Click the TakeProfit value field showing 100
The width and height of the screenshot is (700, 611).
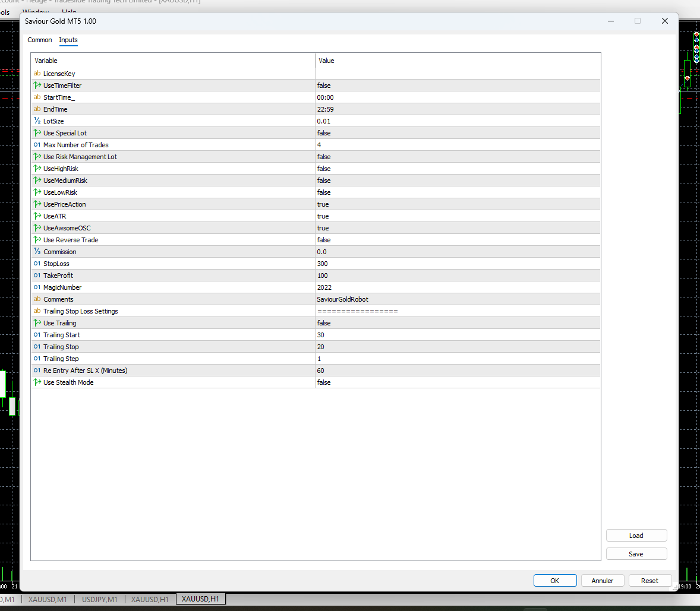[x=323, y=276]
